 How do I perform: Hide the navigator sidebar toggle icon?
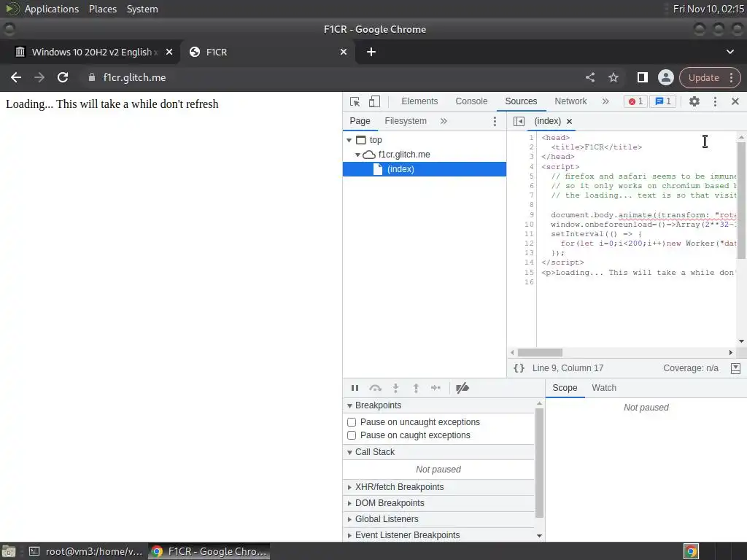pos(519,122)
